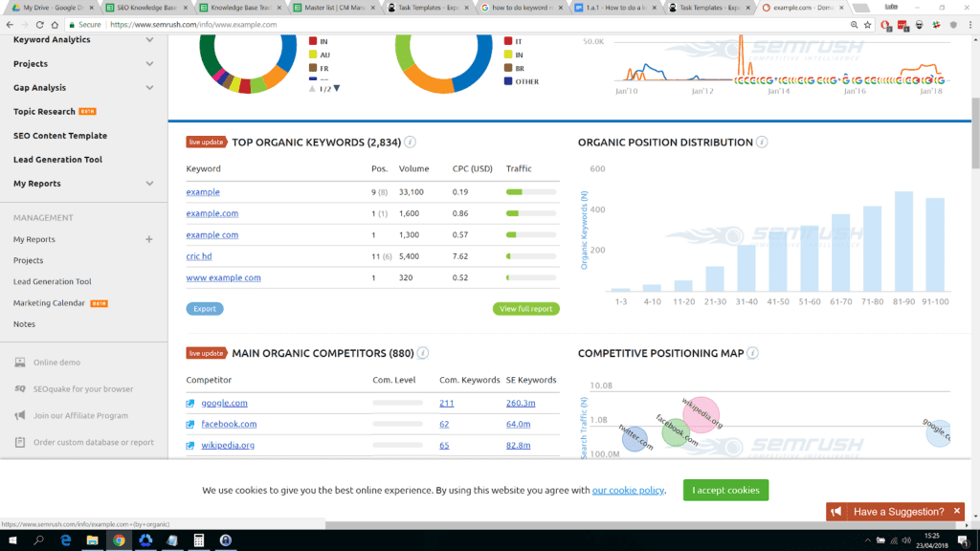The image size is (980, 551).
Task: Click the twitter.com bubble on positioning map
Action: 635,438
